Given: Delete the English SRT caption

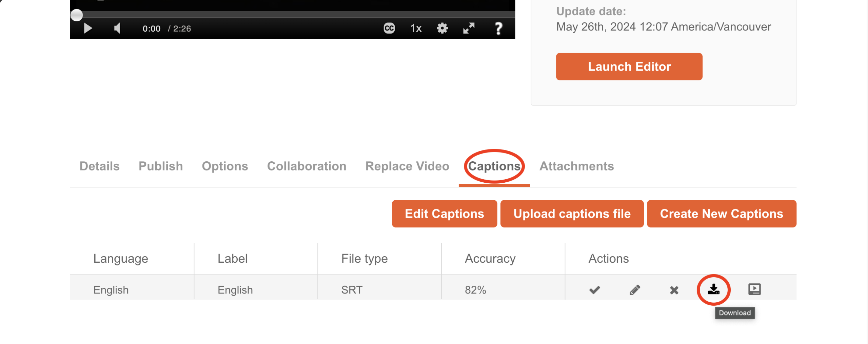Looking at the screenshot, I should 674,290.
